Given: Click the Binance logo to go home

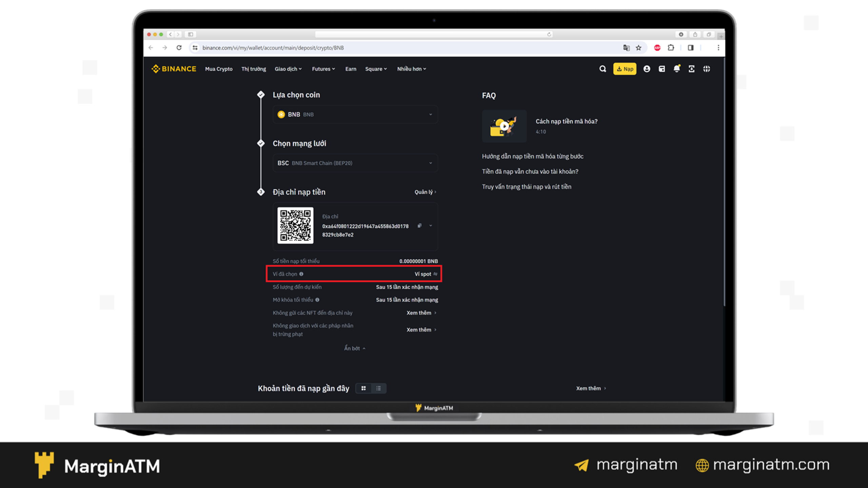Looking at the screenshot, I should tap(173, 68).
